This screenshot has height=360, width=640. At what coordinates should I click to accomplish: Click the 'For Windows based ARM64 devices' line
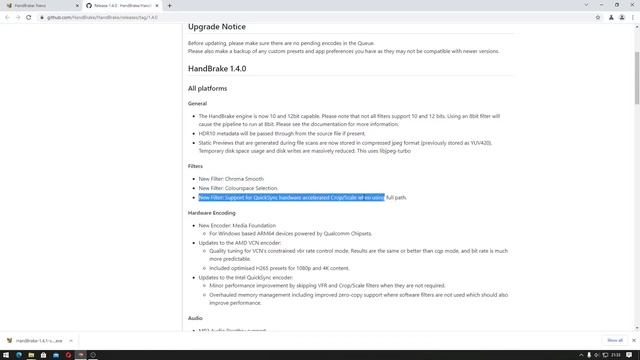pos(291,233)
